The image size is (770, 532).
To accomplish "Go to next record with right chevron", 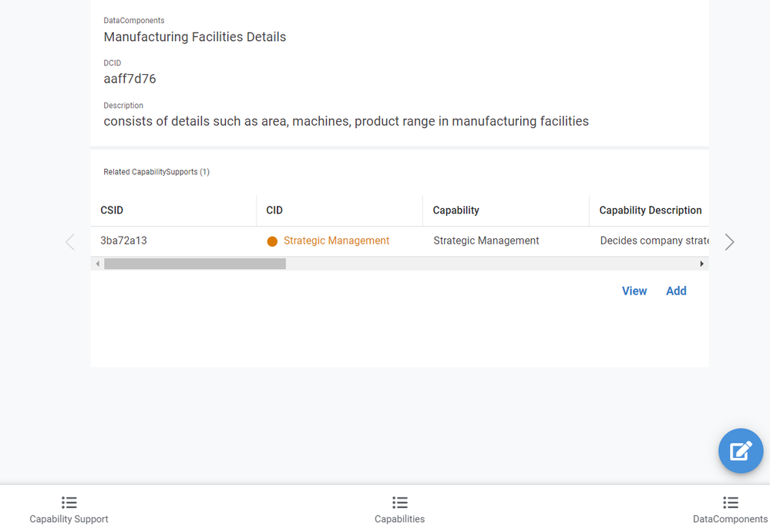I will point(729,241).
